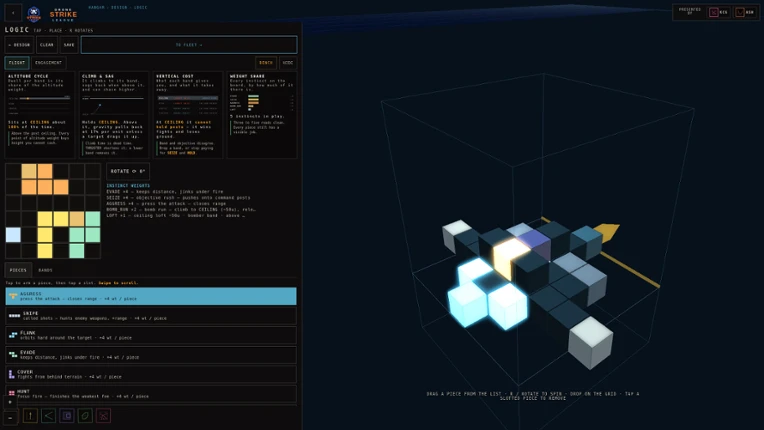Click the minus zoom button at bottom left
The image size is (764, 430).
click(x=10, y=418)
